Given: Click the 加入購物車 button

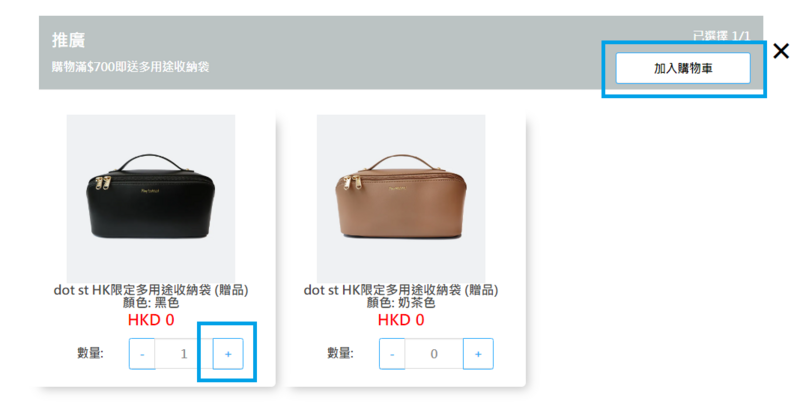Looking at the screenshot, I should (683, 68).
